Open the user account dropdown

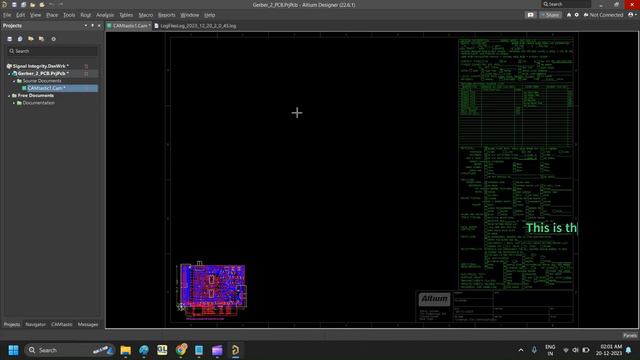[632, 15]
